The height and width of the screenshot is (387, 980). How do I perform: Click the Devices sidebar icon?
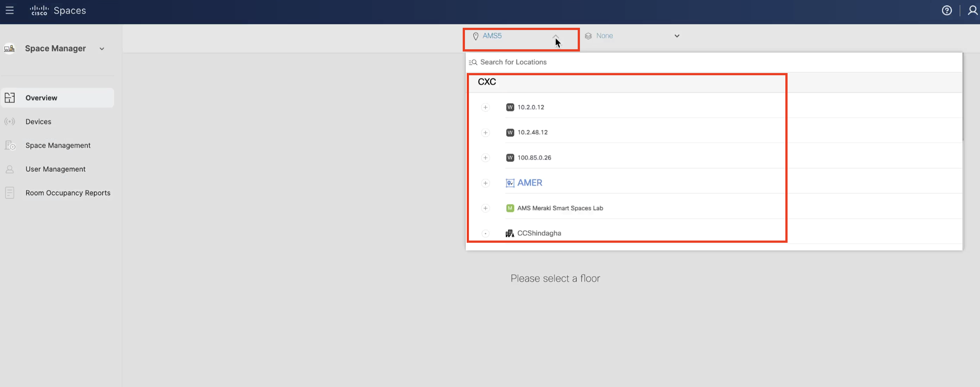pyautogui.click(x=10, y=121)
